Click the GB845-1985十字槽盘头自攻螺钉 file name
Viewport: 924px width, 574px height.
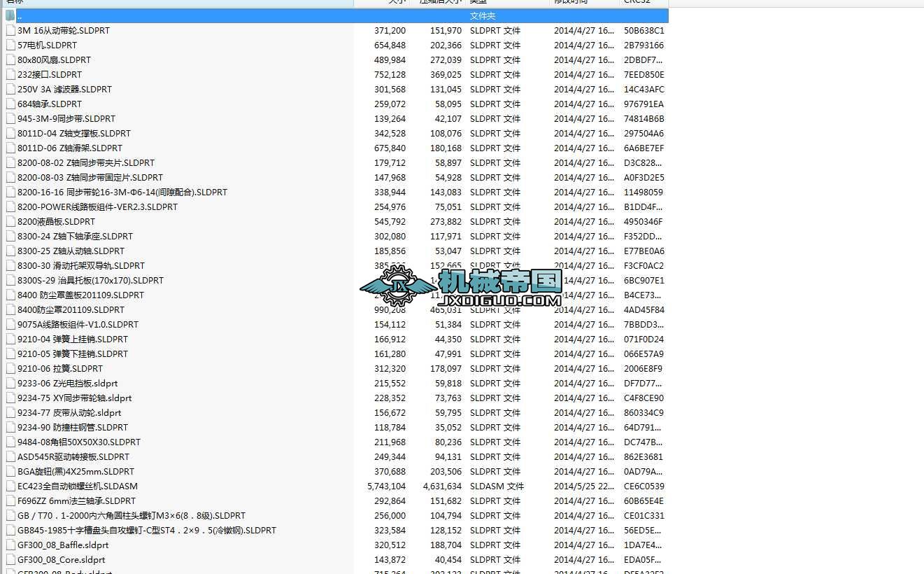click(x=147, y=530)
